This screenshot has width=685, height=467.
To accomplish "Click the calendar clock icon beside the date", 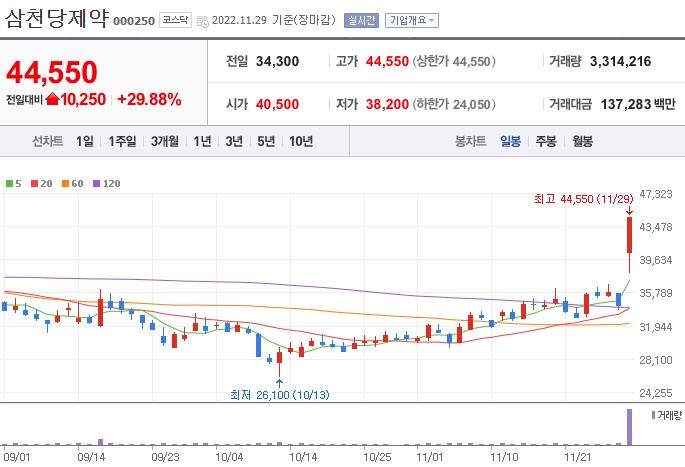I will (203, 21).
